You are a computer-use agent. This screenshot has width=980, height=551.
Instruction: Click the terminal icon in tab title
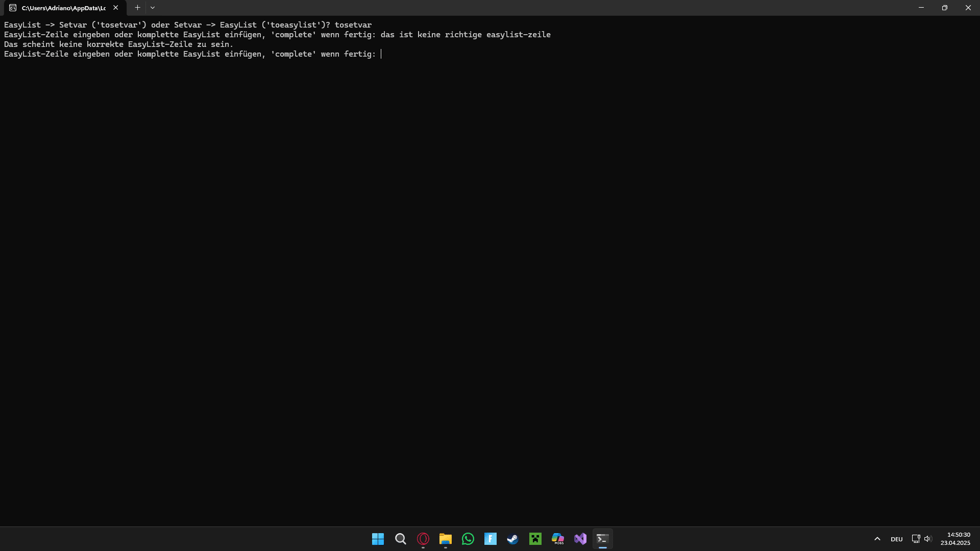13,8
